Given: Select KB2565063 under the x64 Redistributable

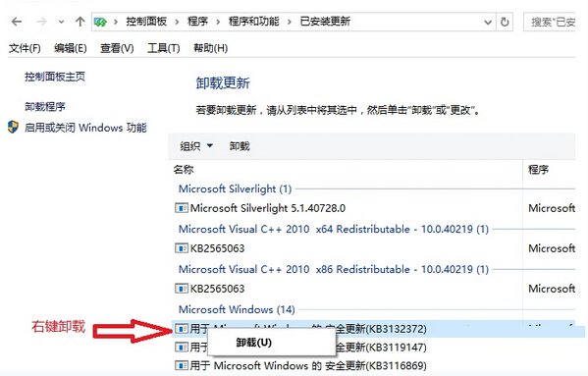Looking at the screenshot, I should point(217,248).
